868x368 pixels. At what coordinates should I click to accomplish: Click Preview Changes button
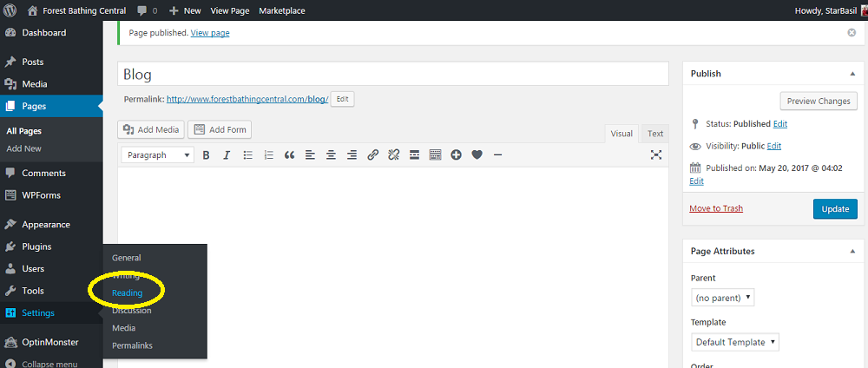click(x=819, y=102)
